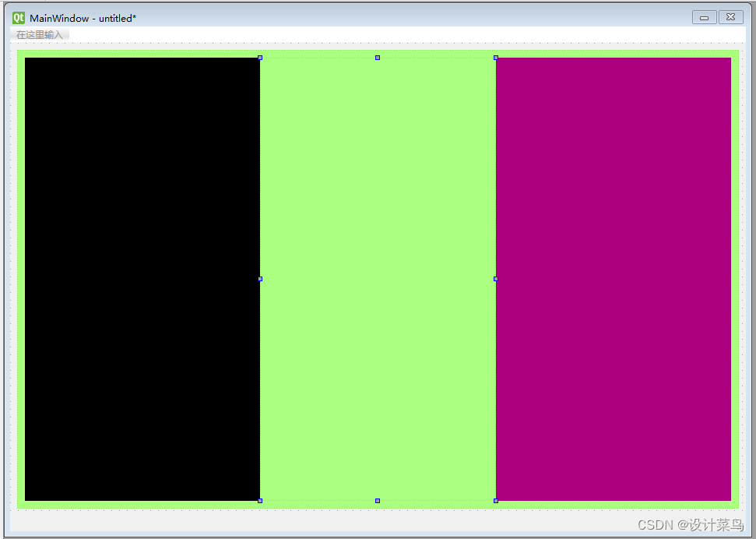Click the top resize handle of the magenta widget
The height and width of the screenshot is (539, 756).
point(495,57)
